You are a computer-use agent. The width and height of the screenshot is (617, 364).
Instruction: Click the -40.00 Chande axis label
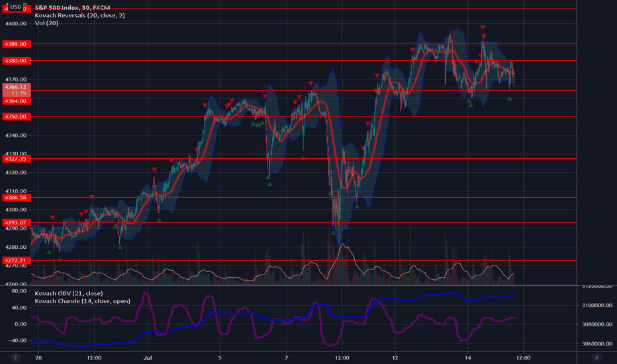point(18,340)
